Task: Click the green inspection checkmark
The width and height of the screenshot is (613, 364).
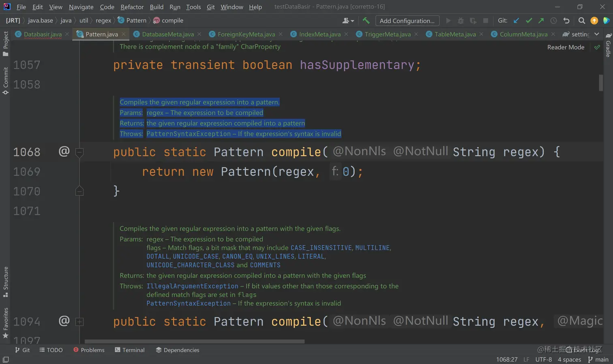Action: [597, 47]
